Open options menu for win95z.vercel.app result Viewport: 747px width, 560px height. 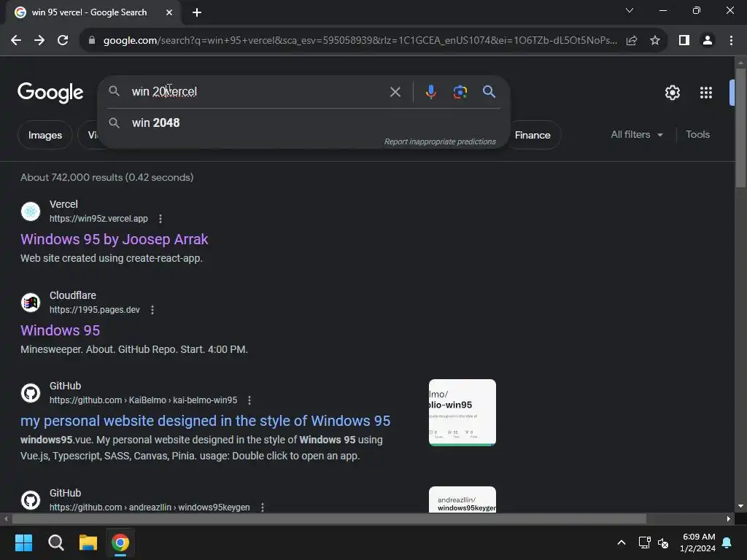[x=160, y=219]
